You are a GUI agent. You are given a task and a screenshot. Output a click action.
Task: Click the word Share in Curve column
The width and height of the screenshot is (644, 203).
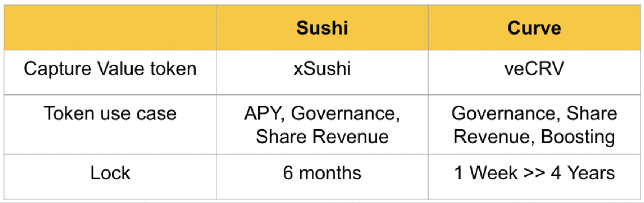click(592, 113)
